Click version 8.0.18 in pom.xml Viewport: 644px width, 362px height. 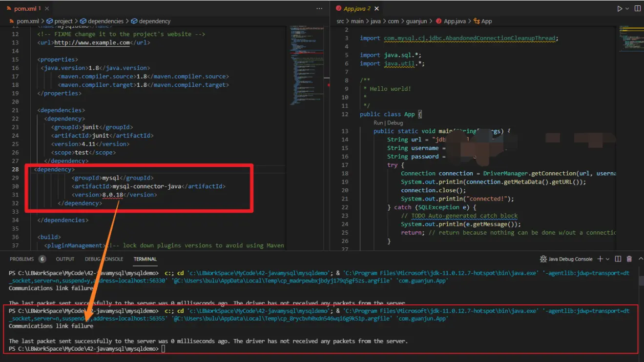[112, 195]
